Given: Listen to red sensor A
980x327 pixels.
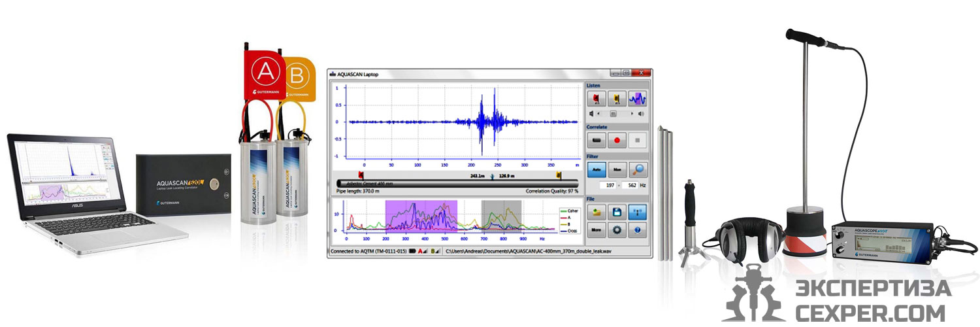Looking at the screenshot, I should (x=596, y=99).
